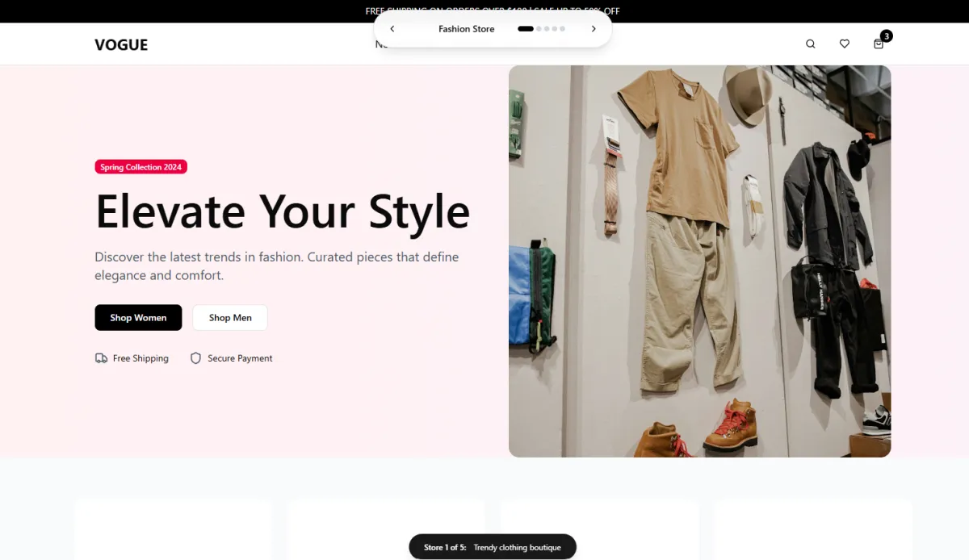
Task: Click the Elevate Your Style headline
Action: click(x=283, y=211)
